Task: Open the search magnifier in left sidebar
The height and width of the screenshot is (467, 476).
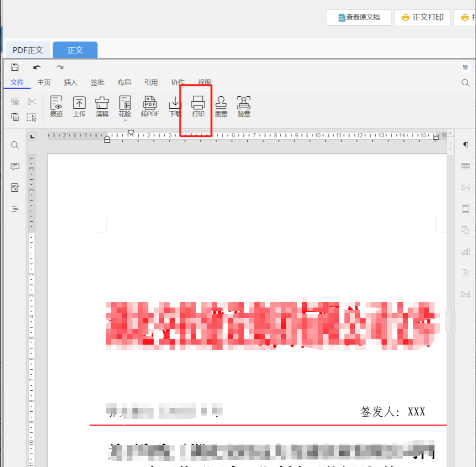Action: [x=15, y=145]
